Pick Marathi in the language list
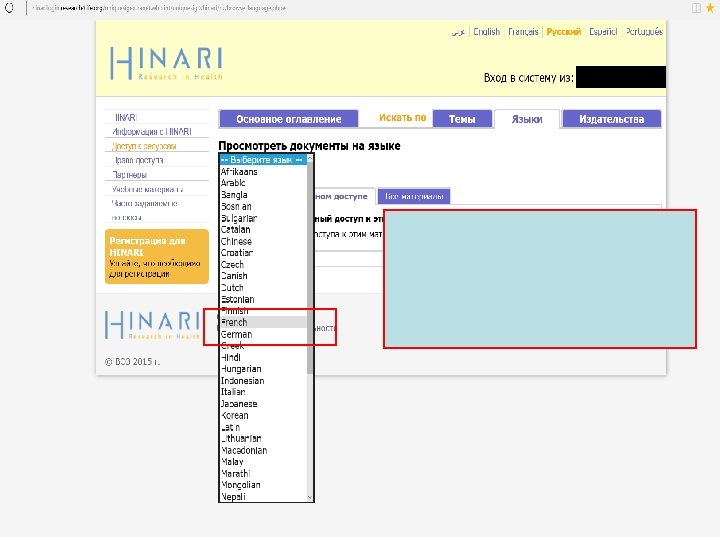 263,473
